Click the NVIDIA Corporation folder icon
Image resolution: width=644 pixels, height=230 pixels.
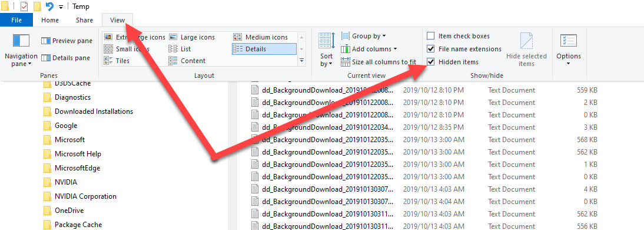47,196
